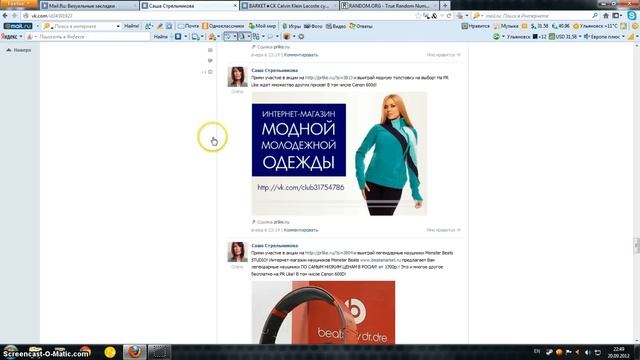Click the browser Back arrow
640x360 pixels.
click(x=5, y=16)
